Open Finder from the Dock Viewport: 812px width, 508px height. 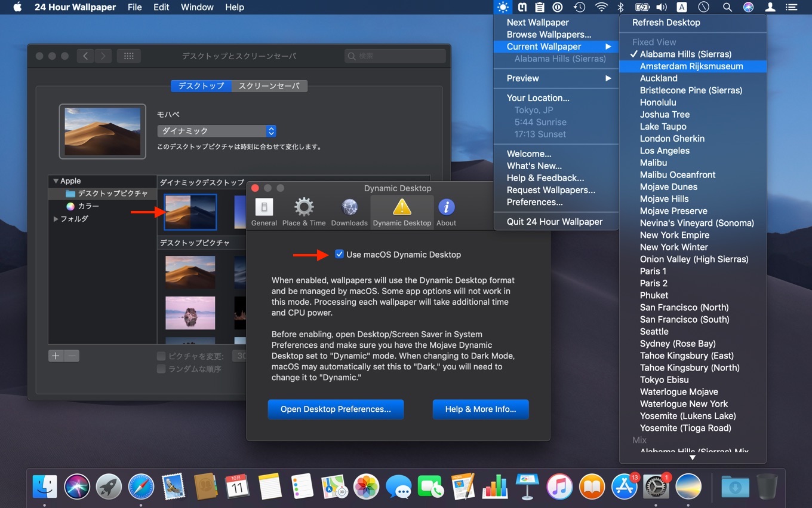45,487
